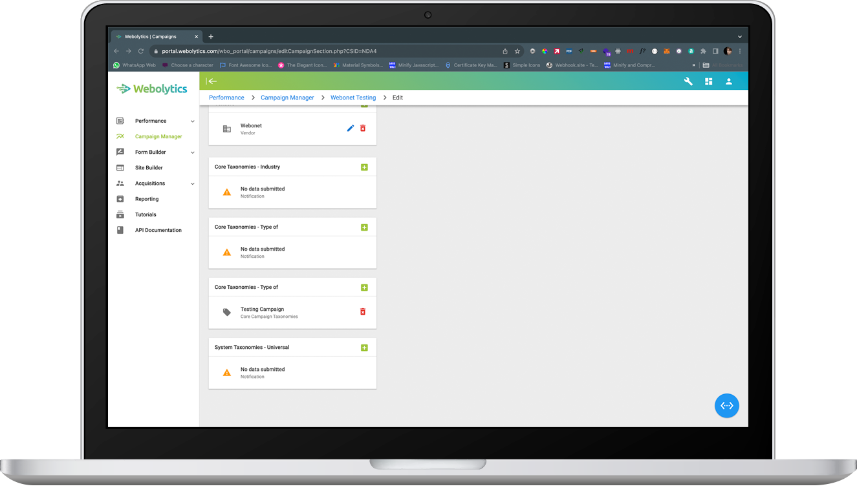Click the Form Builder sidebar icon
Screen dimensions: 857x504
120,152
